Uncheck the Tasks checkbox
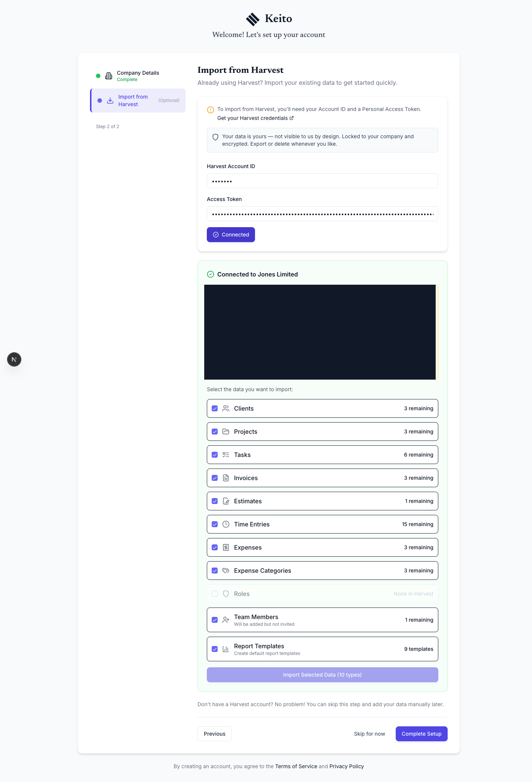The image size is (532, 782). click(215, 455)
